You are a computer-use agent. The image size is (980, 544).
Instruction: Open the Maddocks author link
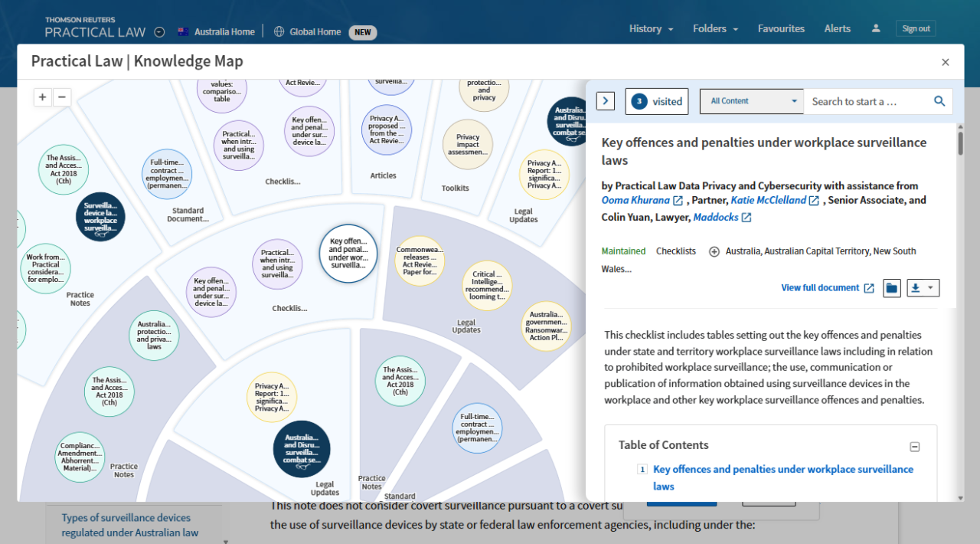[x=717, y=217]
